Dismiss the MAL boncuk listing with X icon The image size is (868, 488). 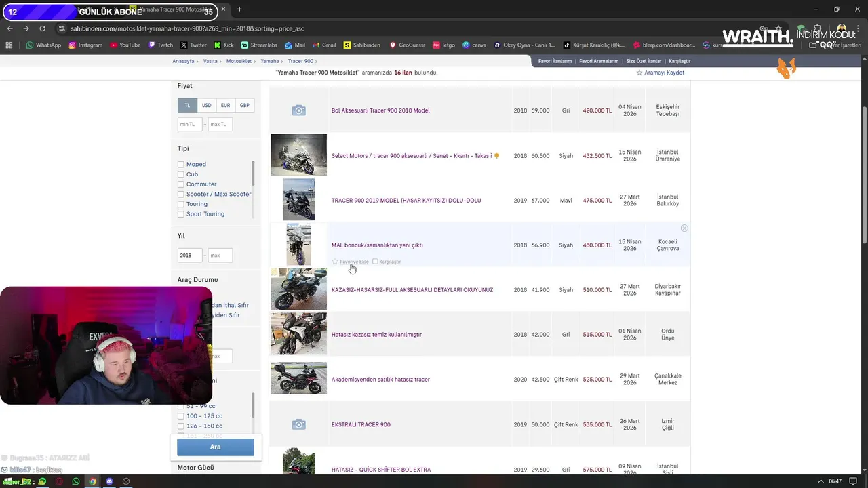click(x=684, y=228)
